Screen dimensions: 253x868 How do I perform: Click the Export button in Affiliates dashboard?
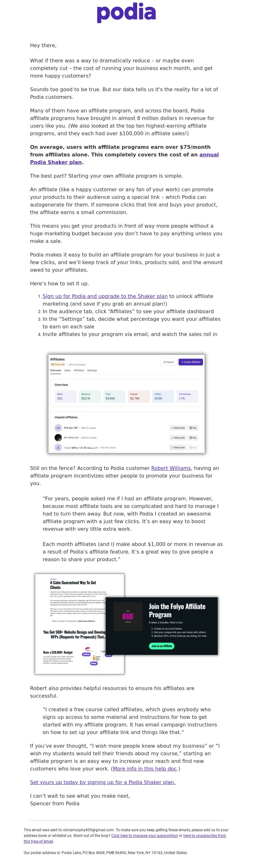click(x=169, y=362)
